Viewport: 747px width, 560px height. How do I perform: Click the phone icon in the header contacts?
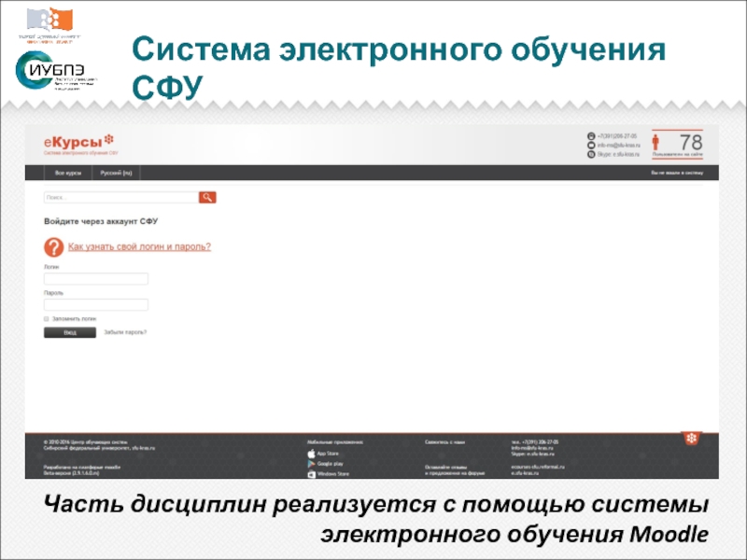coord(591,136)
